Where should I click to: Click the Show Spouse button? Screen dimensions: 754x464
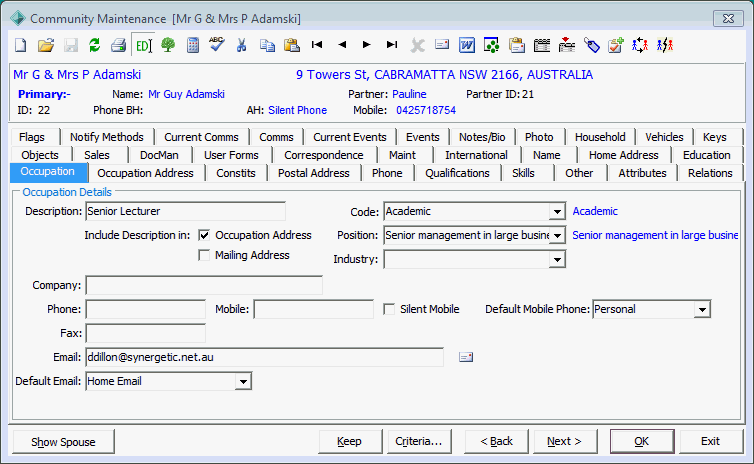(x=63, y=442)
